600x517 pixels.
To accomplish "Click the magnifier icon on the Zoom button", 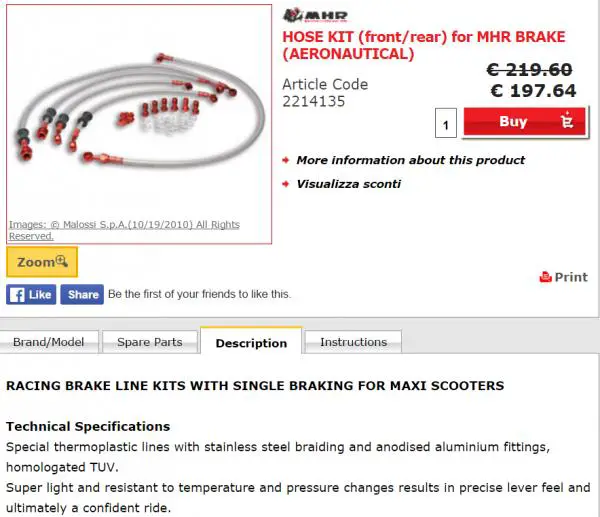I will click(x=62, y=261).
